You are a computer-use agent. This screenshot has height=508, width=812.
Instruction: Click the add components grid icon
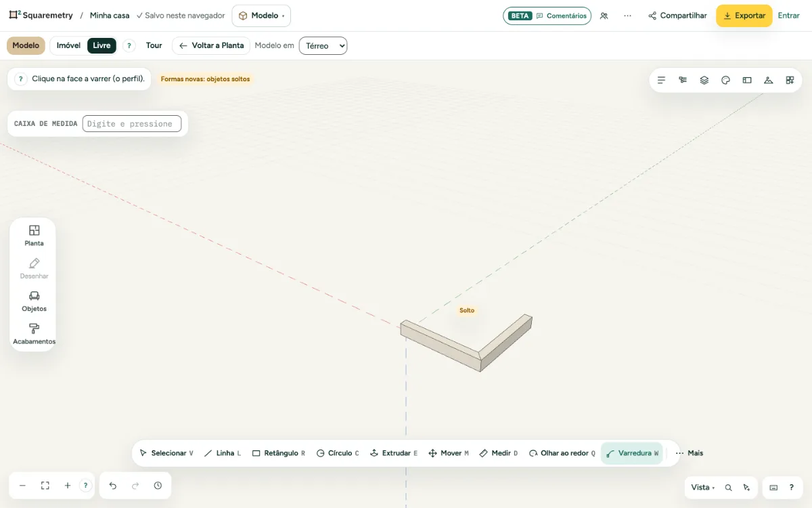pyautogui.click(x=790, y=80)
